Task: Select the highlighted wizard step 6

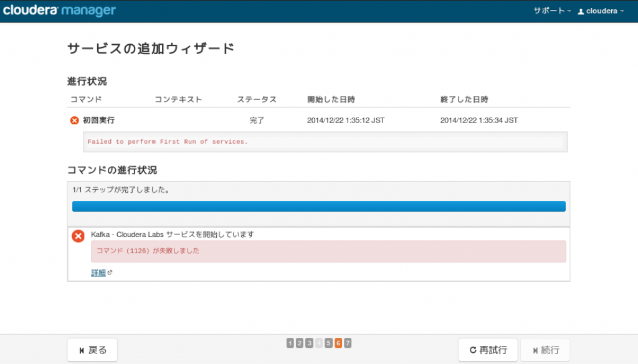Action: point(338,343)
